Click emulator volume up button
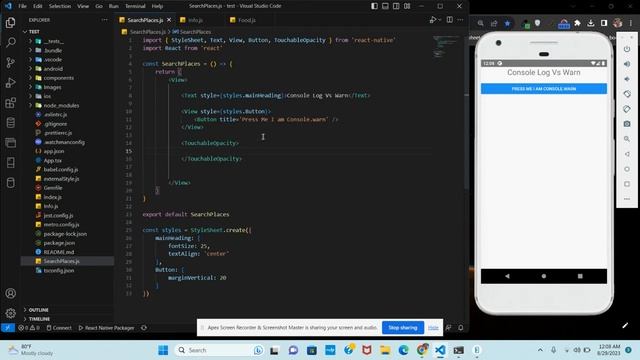The image size is (640, 360). [x=627, y=64]
